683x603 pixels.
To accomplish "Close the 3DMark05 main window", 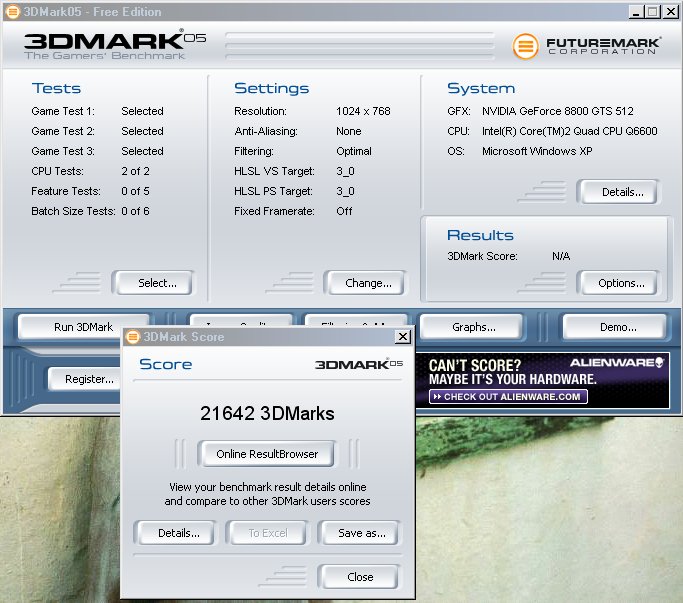I will click(x=670, y=12).
